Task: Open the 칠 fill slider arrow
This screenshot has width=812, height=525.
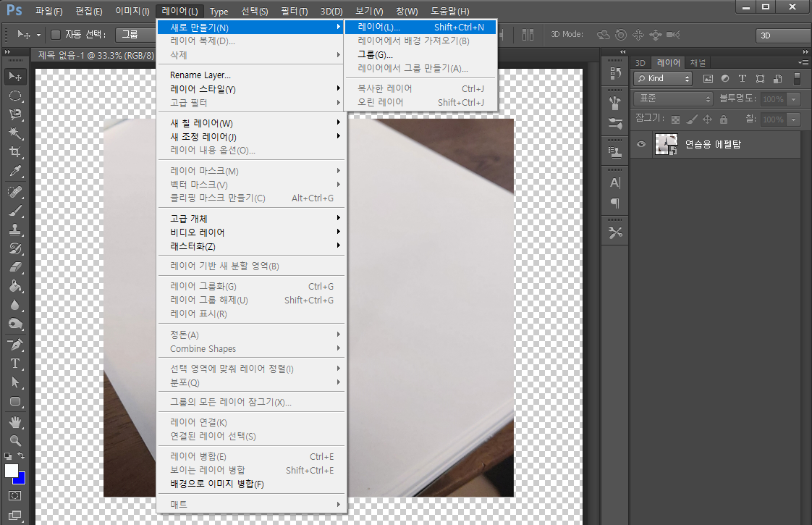Action: point(793,119)
